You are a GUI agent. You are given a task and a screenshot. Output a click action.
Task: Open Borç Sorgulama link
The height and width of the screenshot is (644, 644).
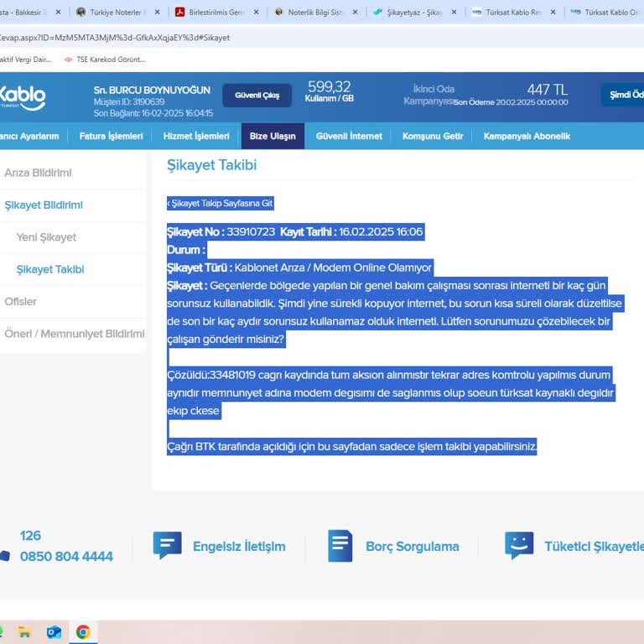pos(412,547)
